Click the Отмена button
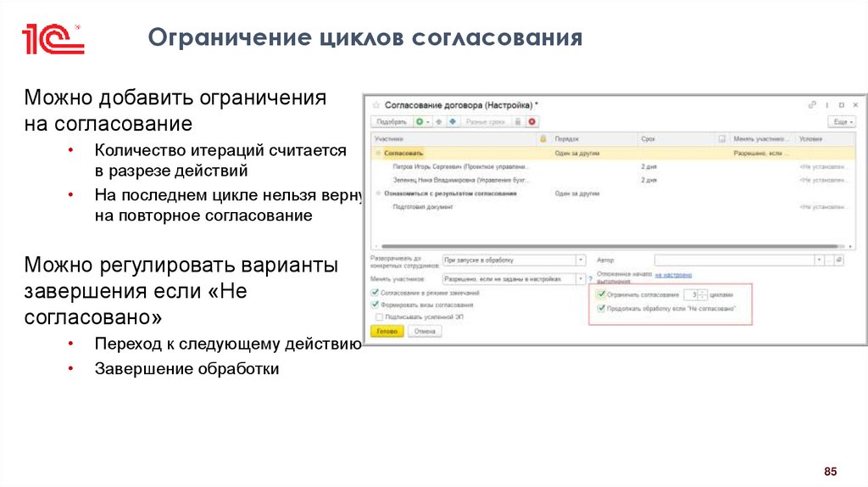 pos(425,332)
